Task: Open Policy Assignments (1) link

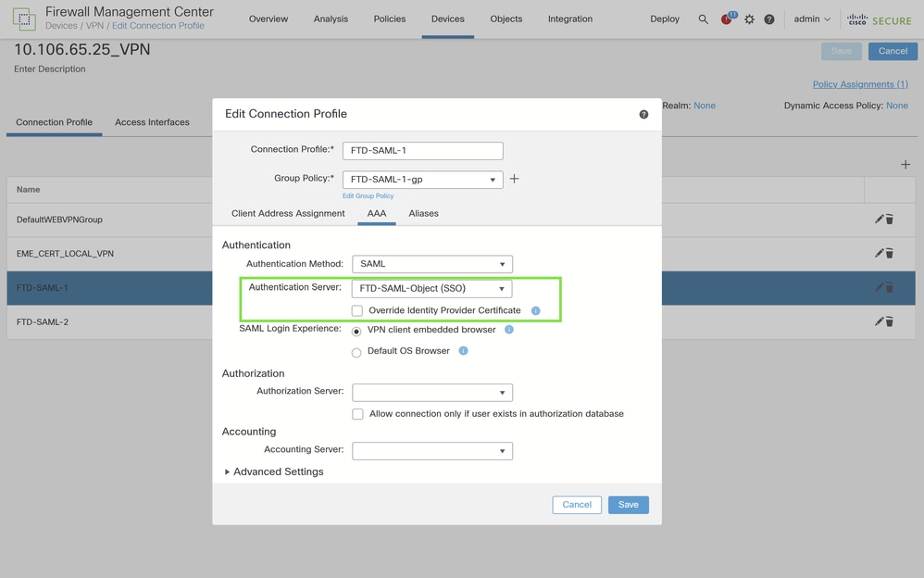Action: [x=860, y=84]
